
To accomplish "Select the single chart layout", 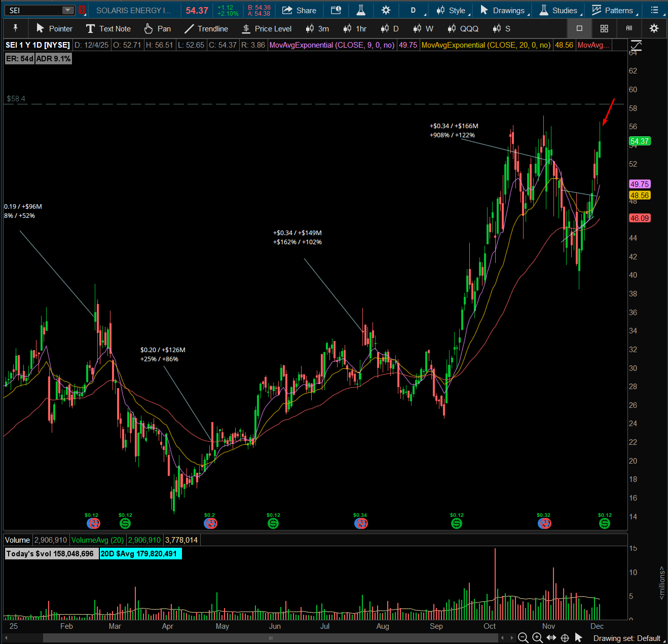I will click(579, 28).
